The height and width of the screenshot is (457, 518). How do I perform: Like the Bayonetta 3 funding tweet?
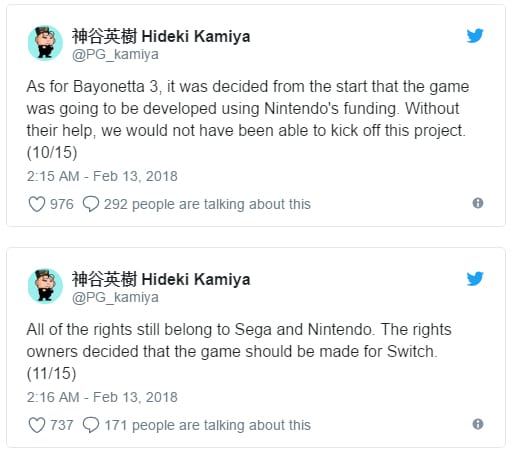pos(37,204)
